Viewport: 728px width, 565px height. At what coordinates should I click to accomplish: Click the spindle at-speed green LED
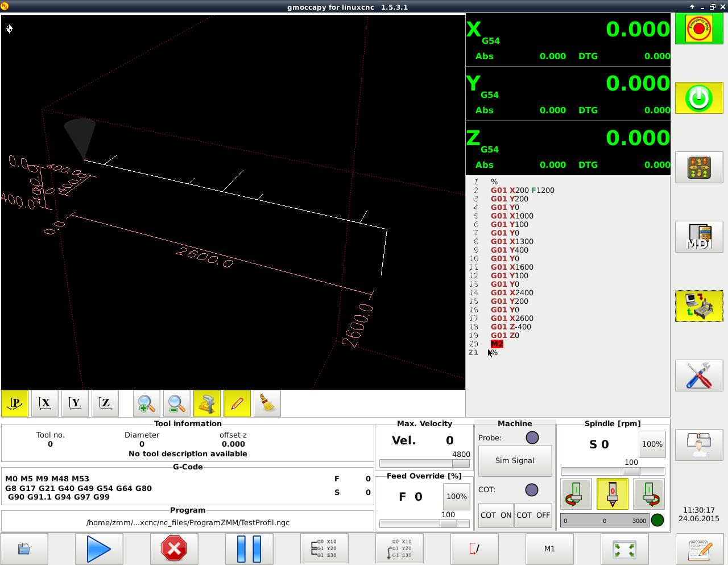coord(657,520)
